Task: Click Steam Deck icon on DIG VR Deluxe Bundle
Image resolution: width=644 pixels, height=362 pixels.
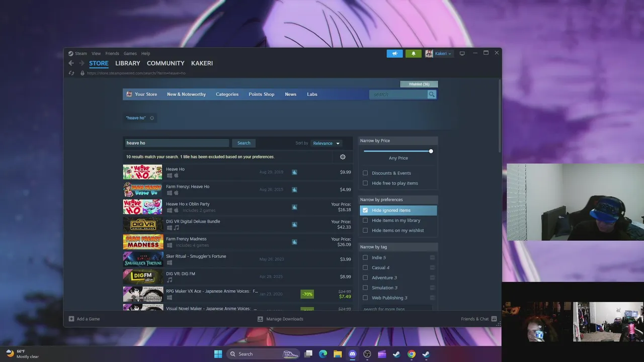Action: [294, 224]
